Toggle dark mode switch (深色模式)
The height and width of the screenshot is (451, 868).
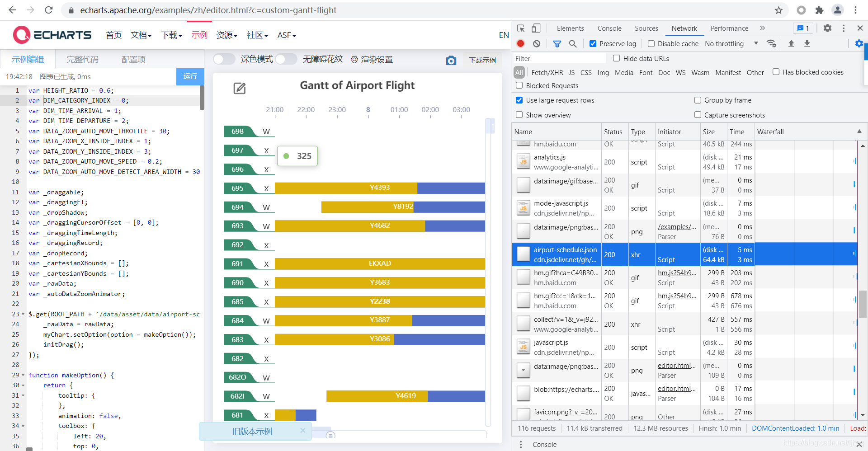click(x=224, y=59)
